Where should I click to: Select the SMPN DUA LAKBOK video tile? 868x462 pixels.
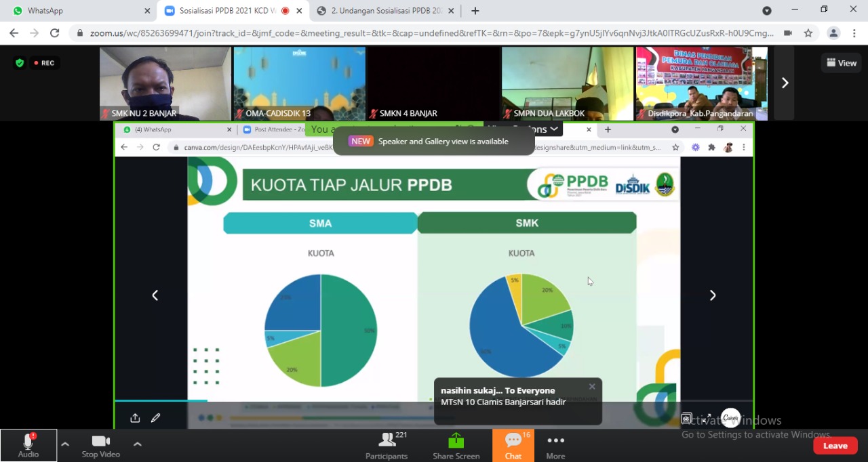tap(568, 83)
